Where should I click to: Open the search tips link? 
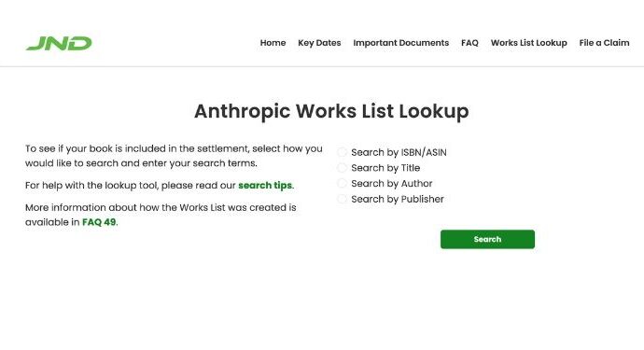[x=265, y=186]
